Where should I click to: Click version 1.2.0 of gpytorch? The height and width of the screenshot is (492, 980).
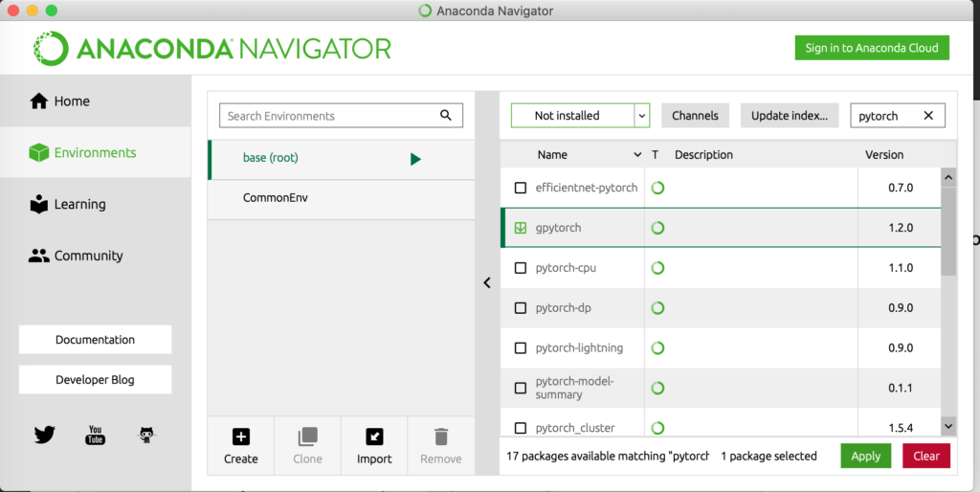pos(901,228)
